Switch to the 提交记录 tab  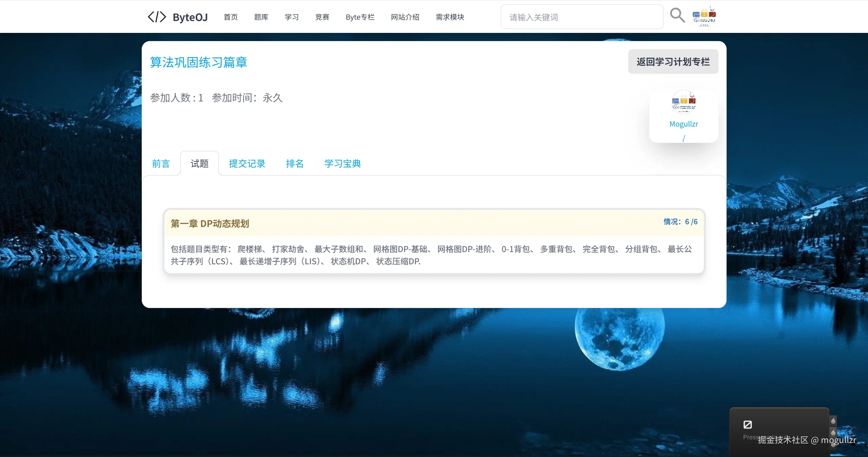(x=247, y=164)
